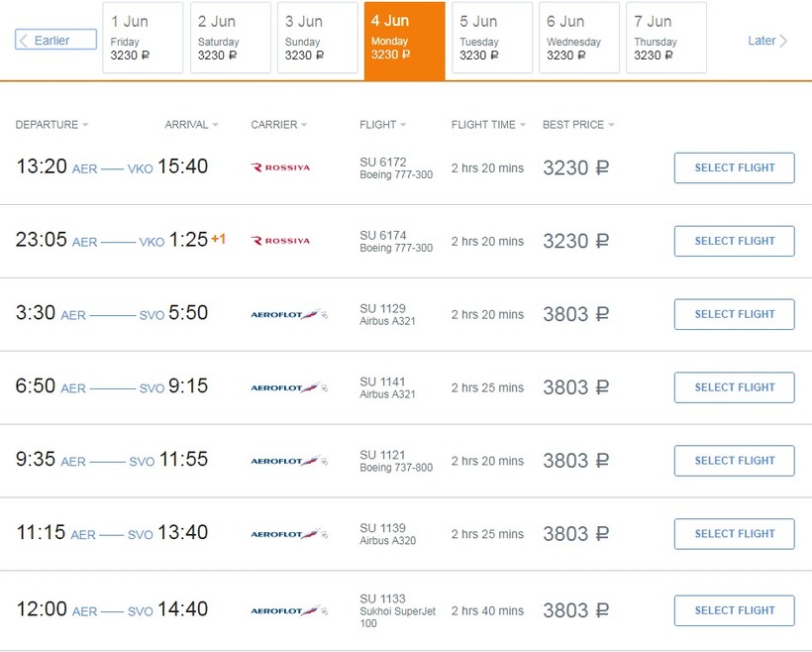The image size is (812, 652).
Task: Click the Rossiya logo for flight SU 6172
Action: point(281,167)
